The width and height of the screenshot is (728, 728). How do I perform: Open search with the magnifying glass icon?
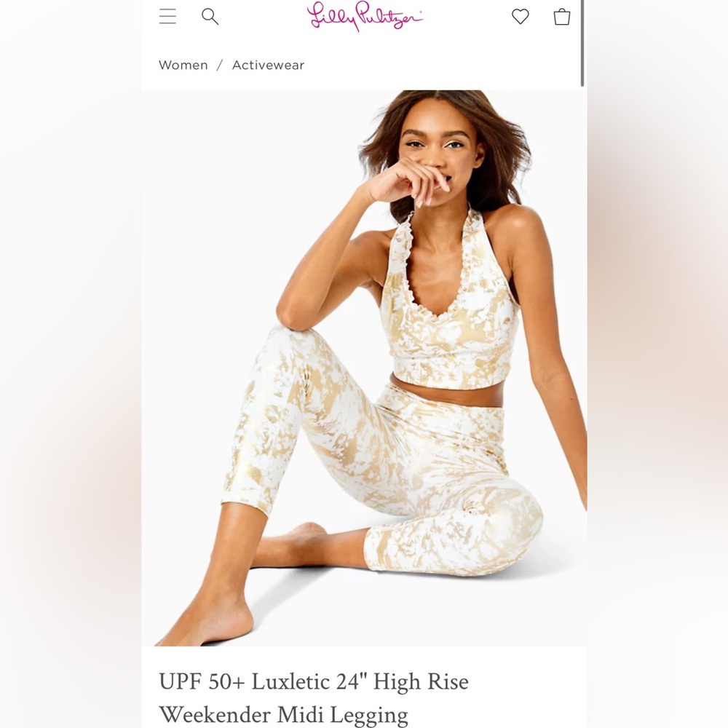[210, 17]
